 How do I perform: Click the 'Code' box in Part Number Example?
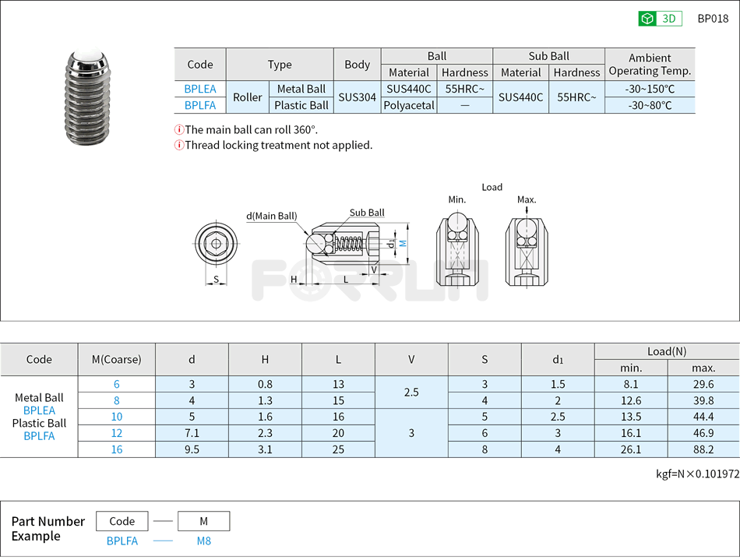point(122,521)
